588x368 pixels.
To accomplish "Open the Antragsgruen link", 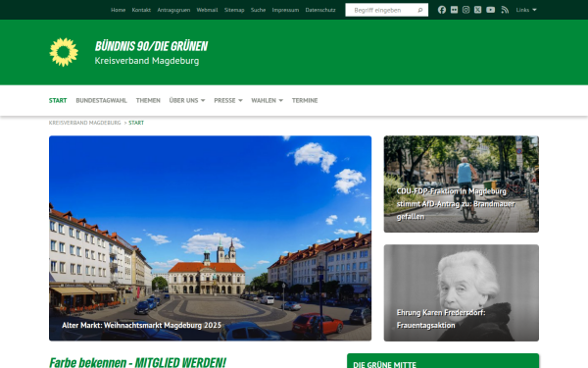I will [x=173, y=10].
